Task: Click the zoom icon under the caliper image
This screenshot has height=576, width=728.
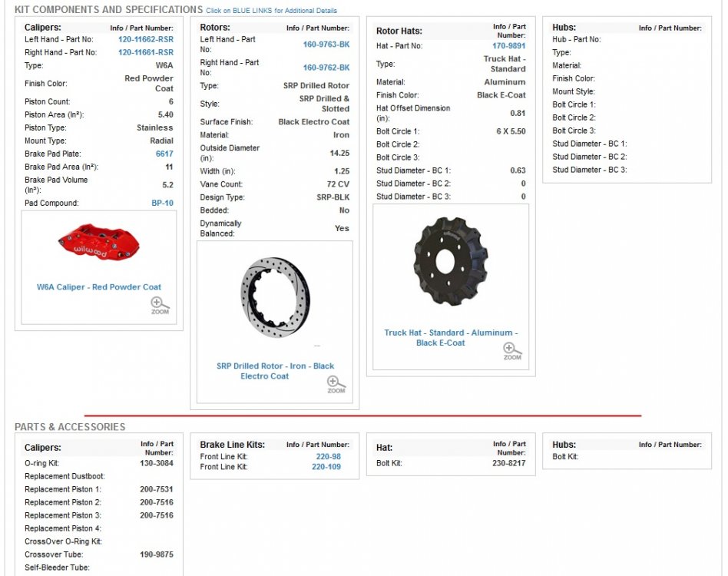Action: click(x=160, y=306)
